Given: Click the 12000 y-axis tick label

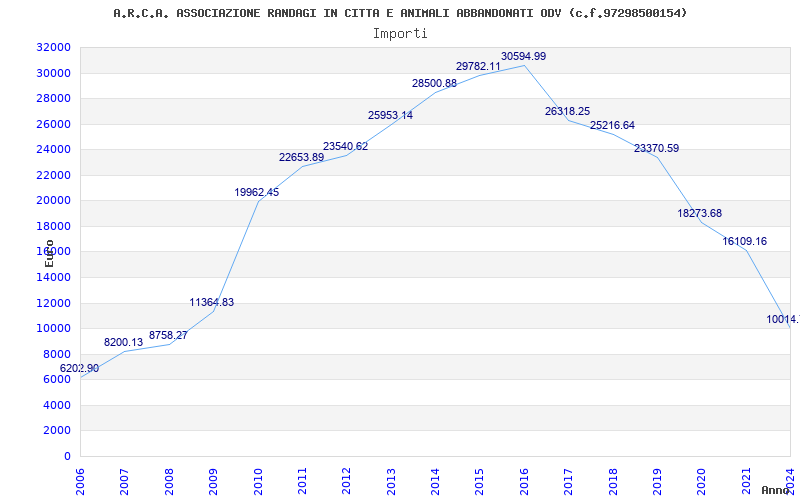Looking at the screenshot, I should (54, 303).
